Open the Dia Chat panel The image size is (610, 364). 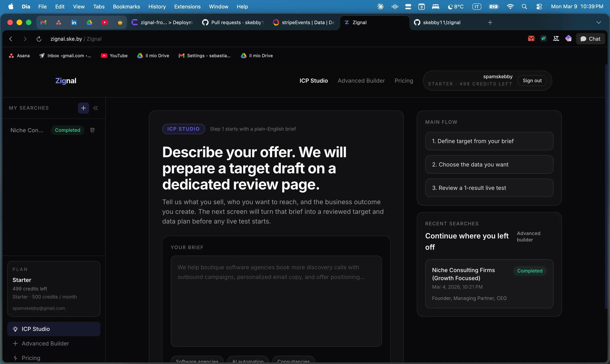click(x=590, y=39)
